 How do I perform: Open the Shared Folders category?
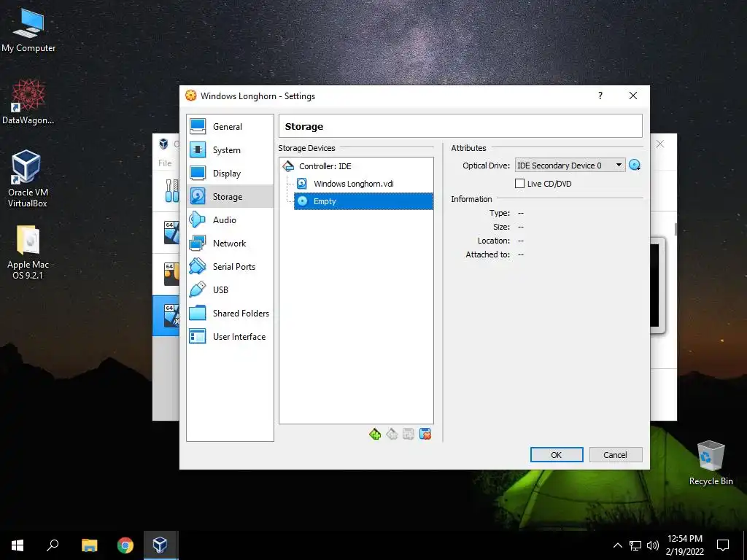pyautogui.click(x=230, y=313)
